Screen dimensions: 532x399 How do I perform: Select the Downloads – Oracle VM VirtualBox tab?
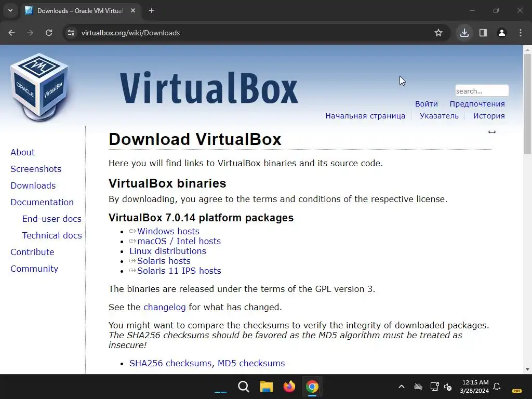click(x=81, y=10)
